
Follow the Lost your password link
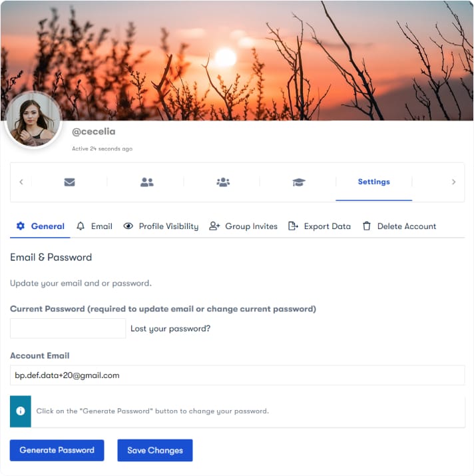[x=170, y=328]
